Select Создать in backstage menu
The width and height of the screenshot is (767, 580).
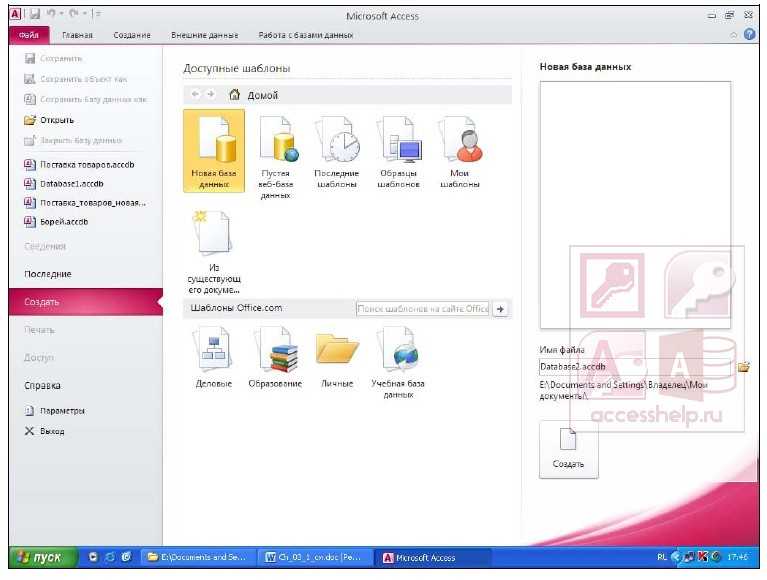pos(86,302)
